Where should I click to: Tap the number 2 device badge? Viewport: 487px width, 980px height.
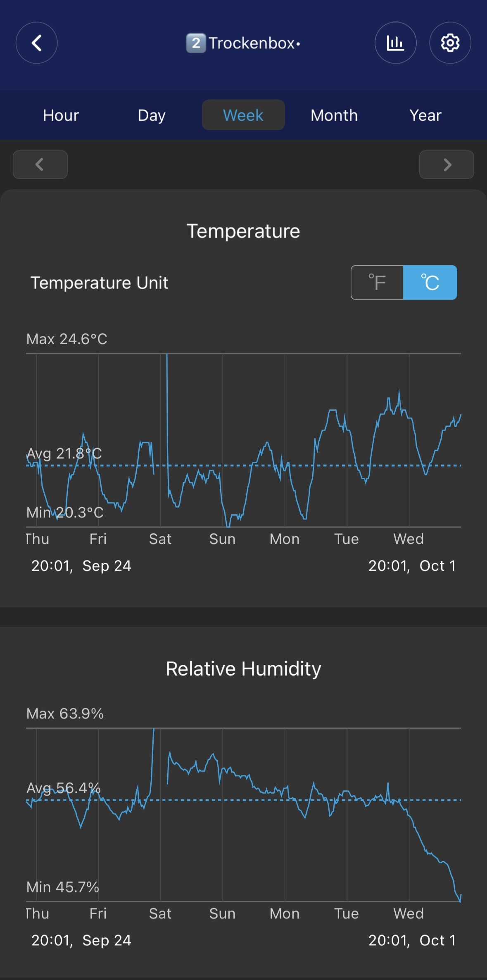click(195, 43)
